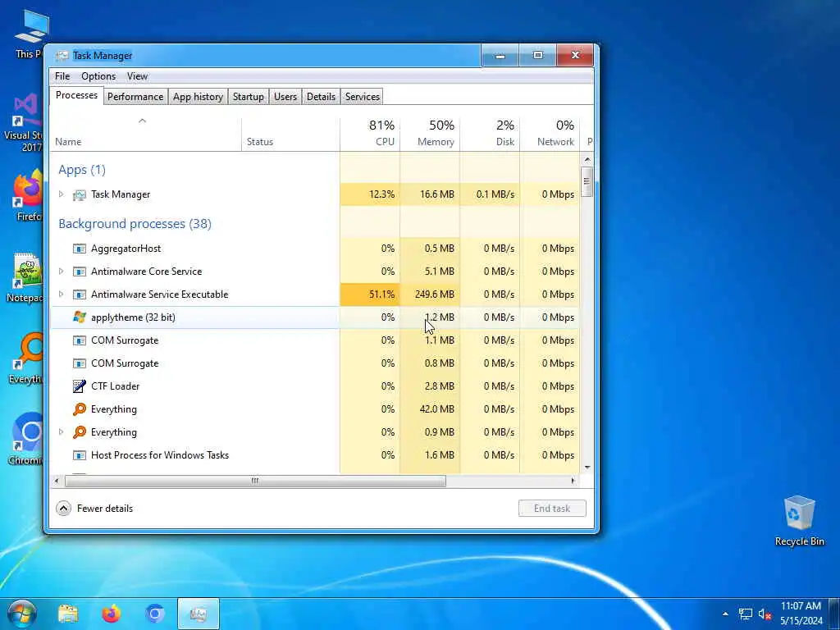This screenshot has width=840, height=630.
Task: Show hidden tray icons arrow
Action: coord(725,614)
